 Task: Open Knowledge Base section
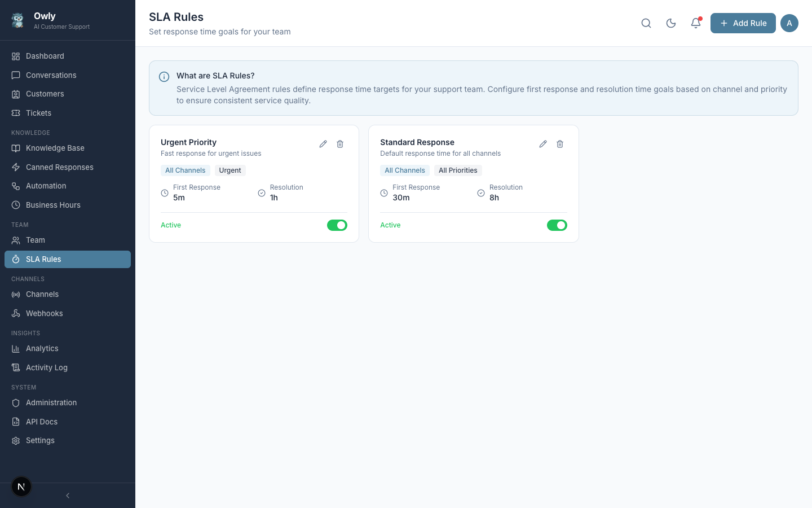coord(68,148)
